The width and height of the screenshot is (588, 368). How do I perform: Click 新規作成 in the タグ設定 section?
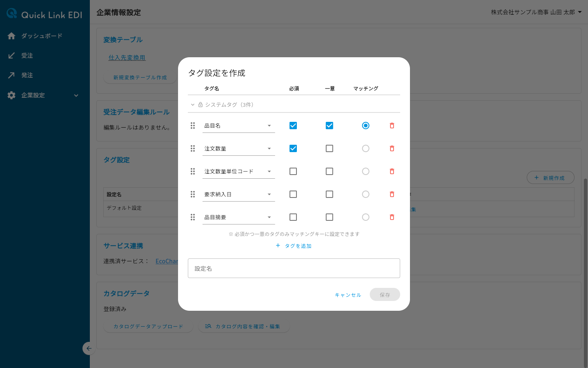coord(550,177)
